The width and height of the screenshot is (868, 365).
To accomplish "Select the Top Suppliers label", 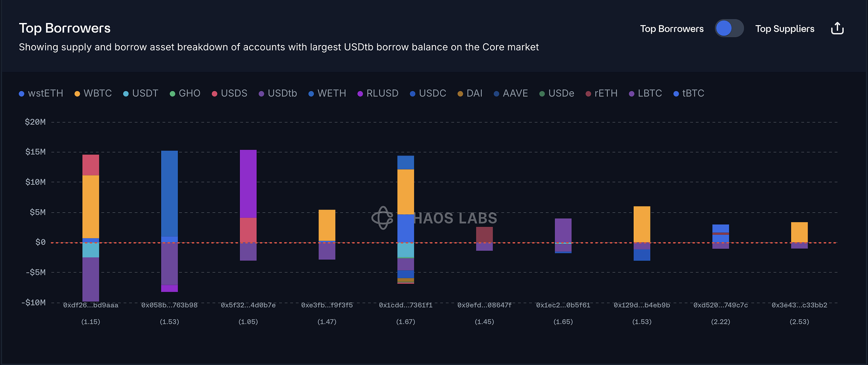I will tap(785, 29).
